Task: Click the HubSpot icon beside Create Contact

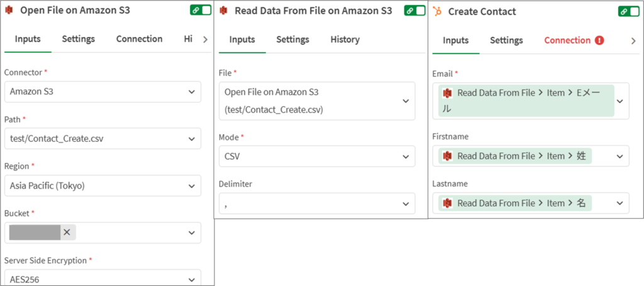Action: (x=437, y=11)
